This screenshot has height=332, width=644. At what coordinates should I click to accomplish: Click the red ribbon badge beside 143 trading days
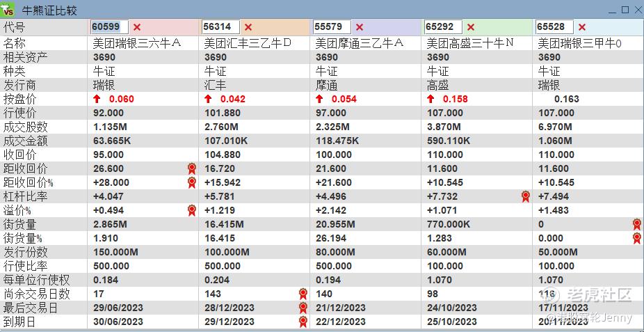tap(303, 294)
